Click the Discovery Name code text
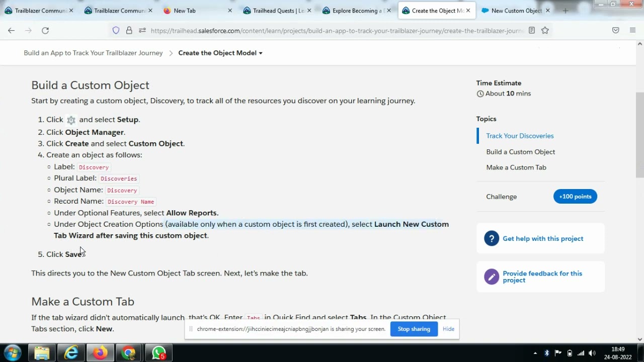 131,202
